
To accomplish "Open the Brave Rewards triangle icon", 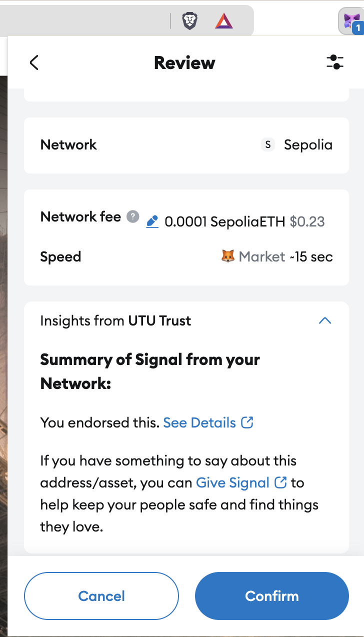I will [223, 21].
